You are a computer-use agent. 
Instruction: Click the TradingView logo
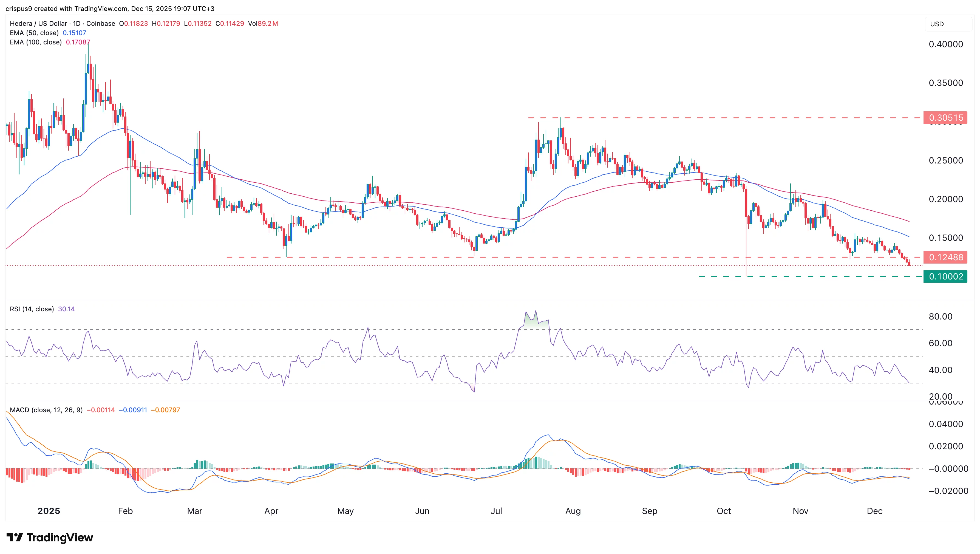point(49,538)
